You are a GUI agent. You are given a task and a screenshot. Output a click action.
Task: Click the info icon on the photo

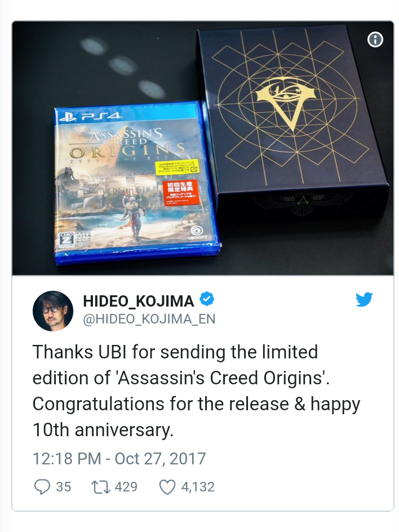coord(375,39)
